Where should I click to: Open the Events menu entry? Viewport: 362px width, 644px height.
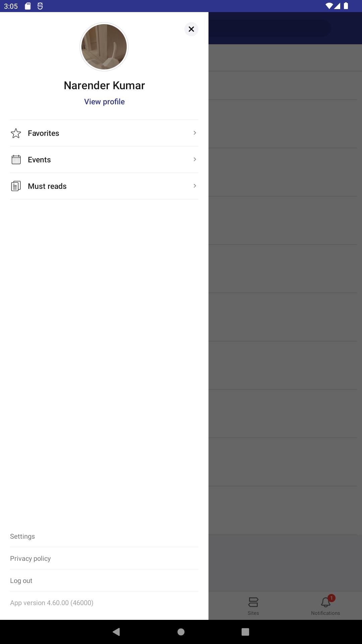pyautogui.click(x=104, y=160)
